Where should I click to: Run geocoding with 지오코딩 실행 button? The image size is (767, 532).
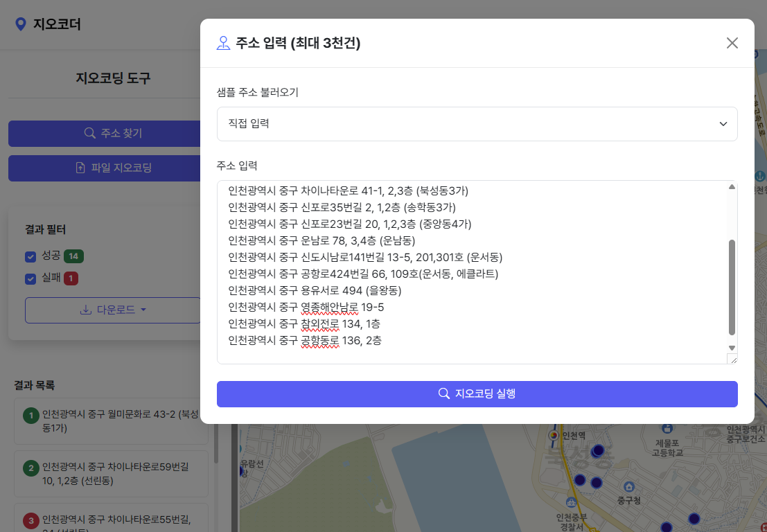pyautogui.click(x=477, y=394)
